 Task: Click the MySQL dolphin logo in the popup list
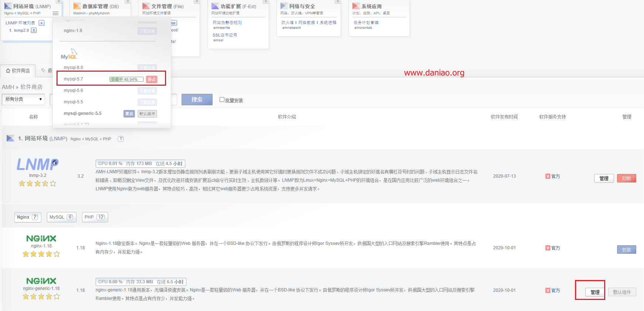69,54
